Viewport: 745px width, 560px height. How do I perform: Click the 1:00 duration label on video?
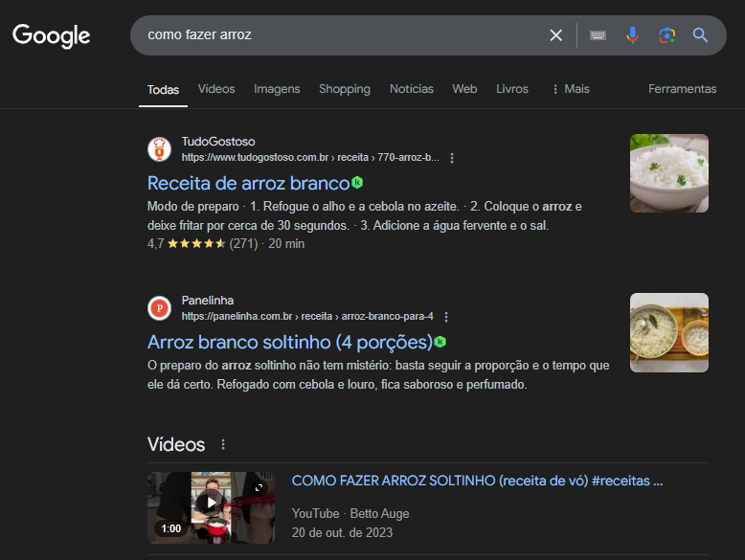click(171, 528)
